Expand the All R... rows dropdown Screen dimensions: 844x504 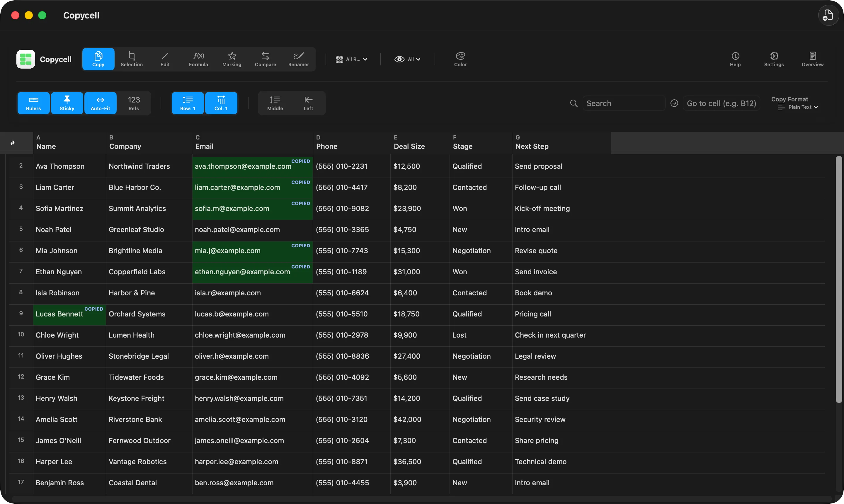352,59
